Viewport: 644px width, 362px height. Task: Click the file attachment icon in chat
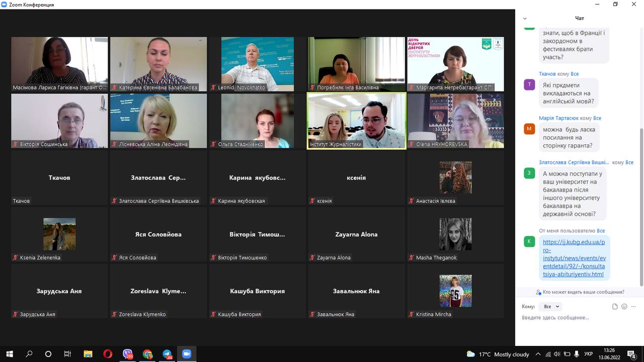pos(615,307)
